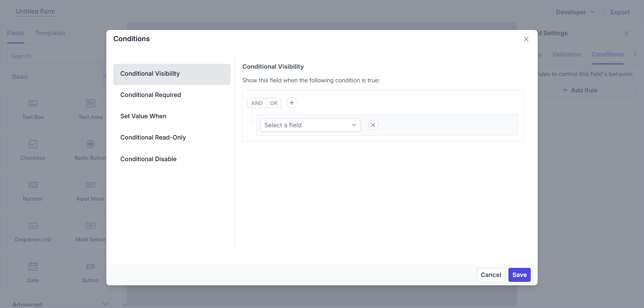This screenshot has height=308, width=644.
Task: Close the Conditions dialog
Action: (526, 39)
